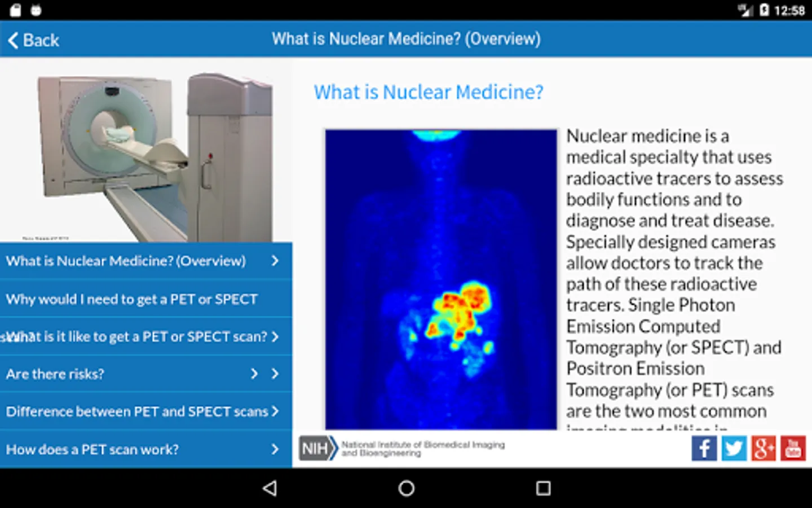Tap the Android home circle icon
Screen dimensions: 812x508
406,488
